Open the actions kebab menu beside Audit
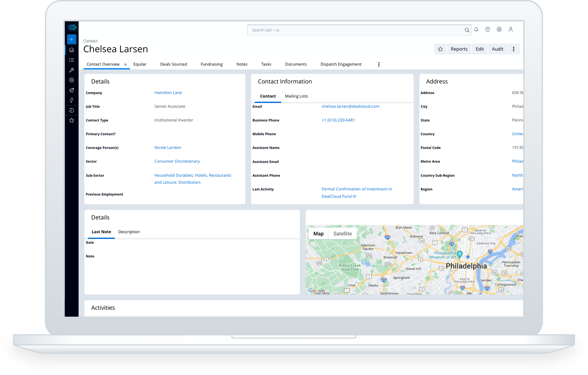Viewport: 588px width, 375px height. [514, 49]
